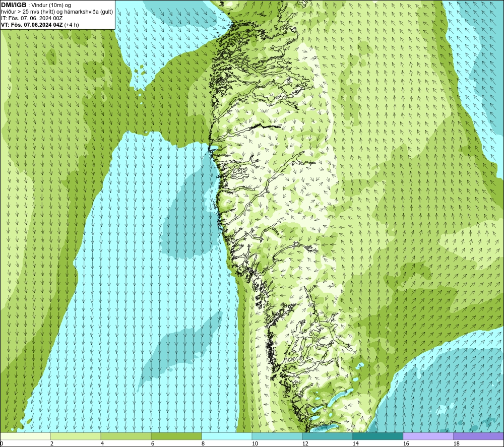
Task: Click the '(+4 h)' forecast offset text
Action: coord(72,25)
